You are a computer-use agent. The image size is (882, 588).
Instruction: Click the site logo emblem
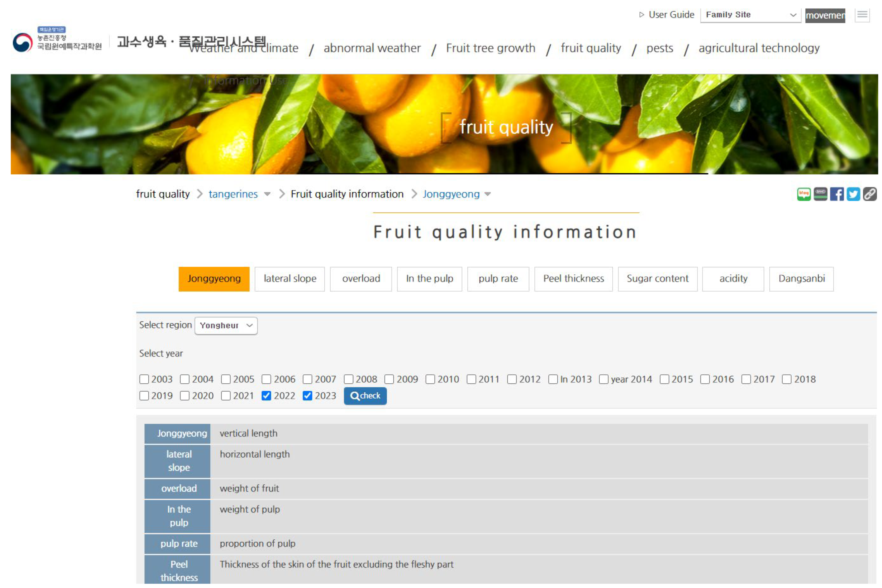point(22,42)
